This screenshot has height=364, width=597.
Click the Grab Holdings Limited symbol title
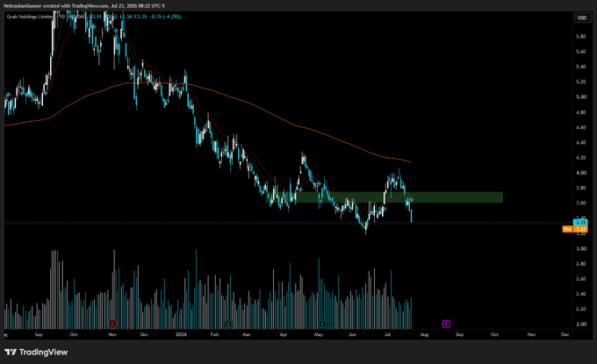tap(31, 17)
